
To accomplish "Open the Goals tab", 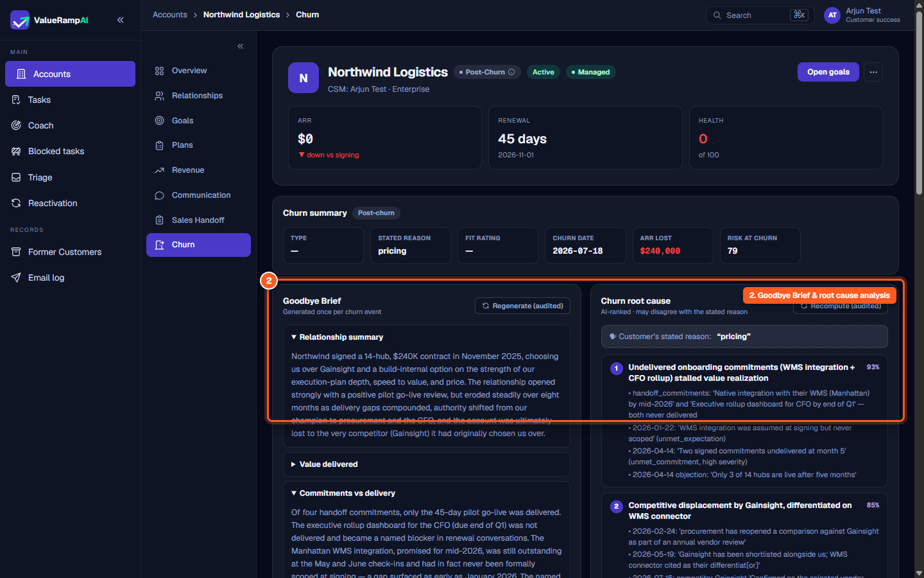I will click(198, 121).
